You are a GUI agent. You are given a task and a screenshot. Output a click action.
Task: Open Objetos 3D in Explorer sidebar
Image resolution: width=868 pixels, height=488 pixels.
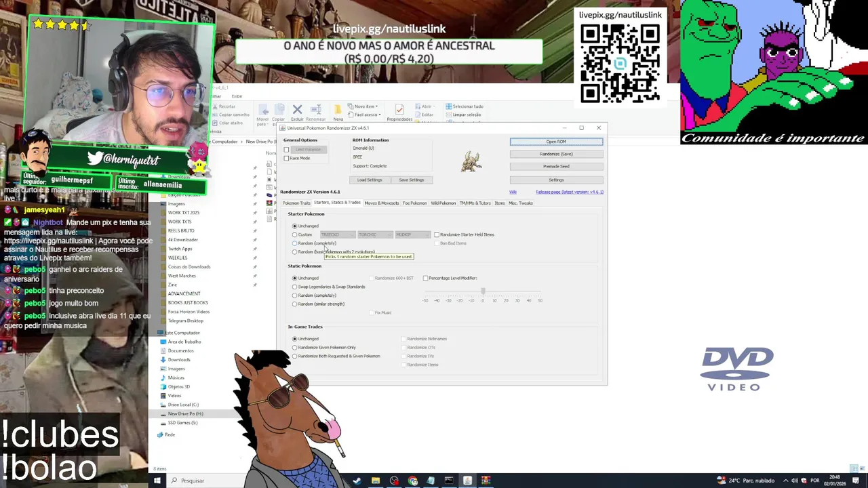tap(179, 386)
